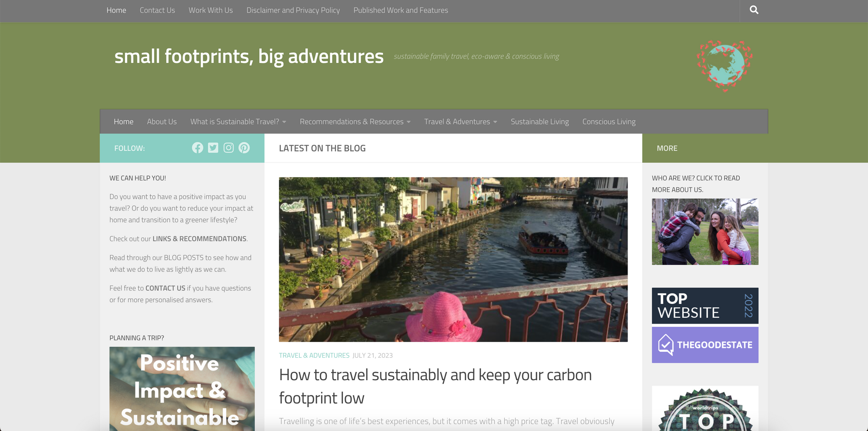Open the LINKS & RECOMMENDATIONS link
868x431 pixels.
199,238
